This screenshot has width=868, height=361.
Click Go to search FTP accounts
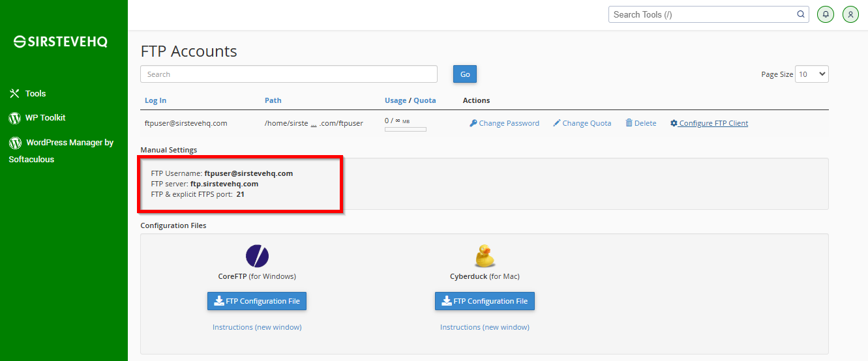(465, 74)
